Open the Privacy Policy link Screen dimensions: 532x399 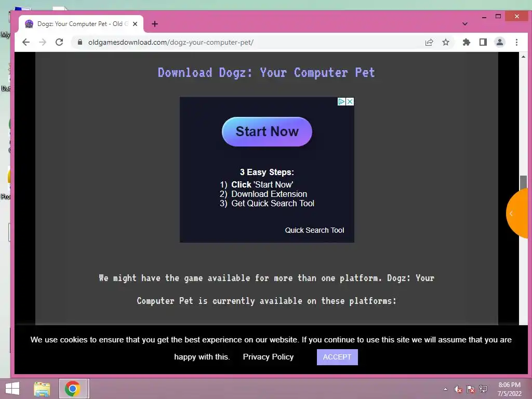tap(268, 357)
